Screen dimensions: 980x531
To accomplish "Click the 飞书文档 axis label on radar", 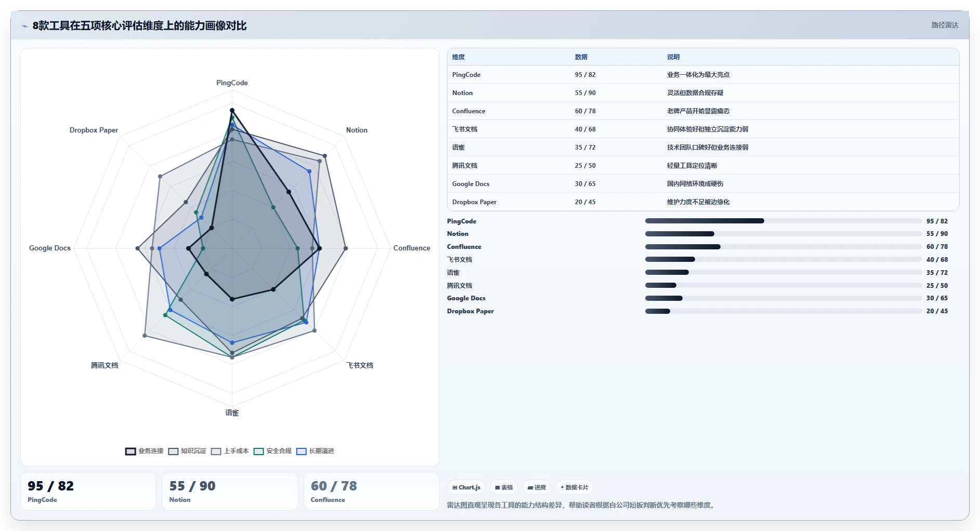I will coord(360,366).
